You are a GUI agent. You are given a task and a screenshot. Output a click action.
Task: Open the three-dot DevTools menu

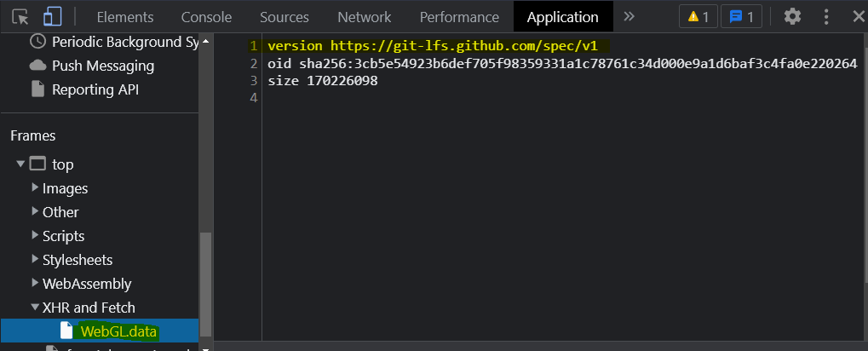(826, 16)
